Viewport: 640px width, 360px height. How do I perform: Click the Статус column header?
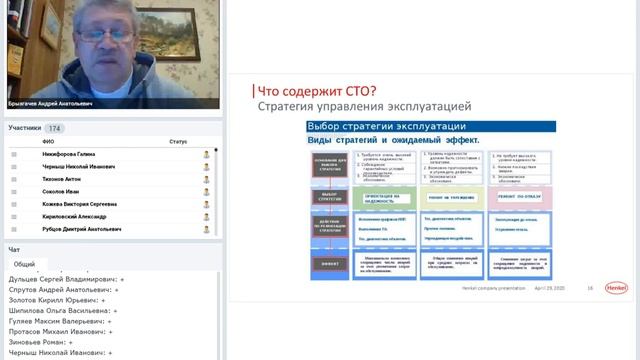(x=178, y=142)
